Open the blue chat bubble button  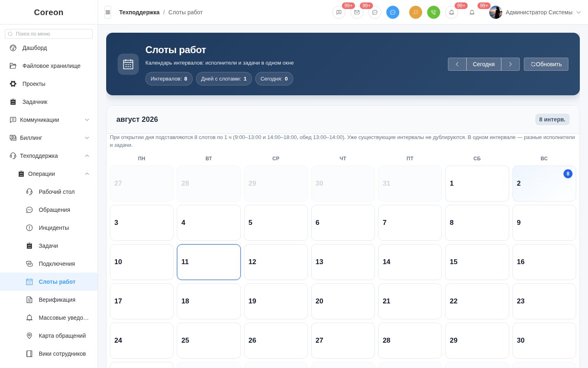[x=393, y=12]
